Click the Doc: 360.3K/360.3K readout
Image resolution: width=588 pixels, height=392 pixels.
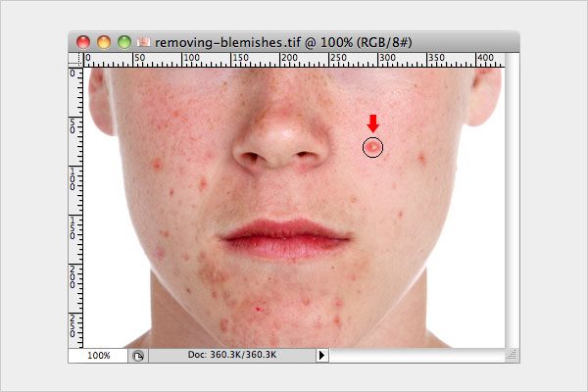pos(232,355)
